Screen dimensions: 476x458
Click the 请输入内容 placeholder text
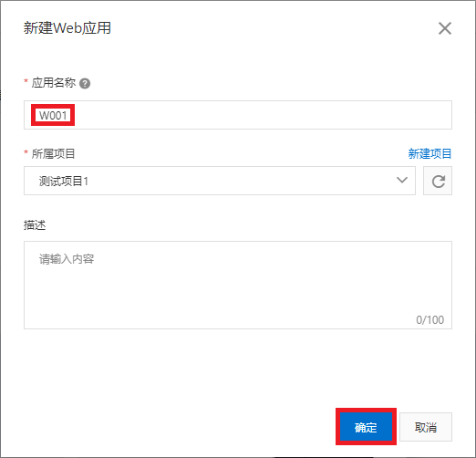[67, 259]
